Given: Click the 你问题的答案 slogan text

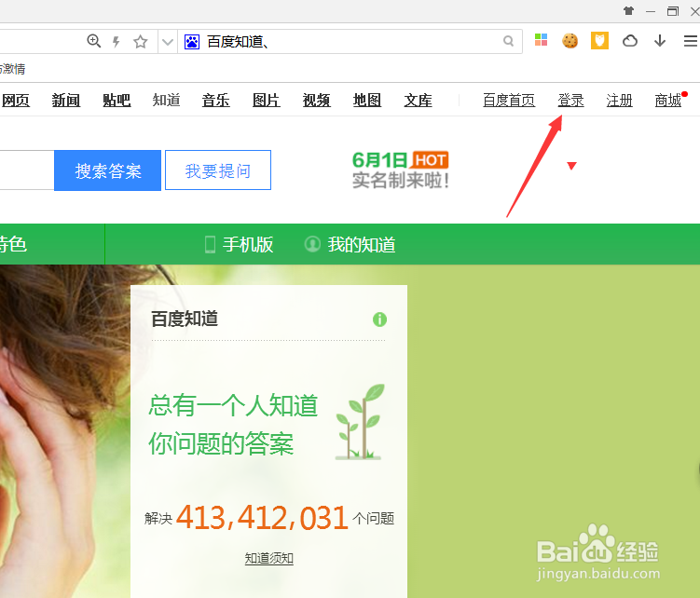Looking at the screenshot, I should 221,443.
